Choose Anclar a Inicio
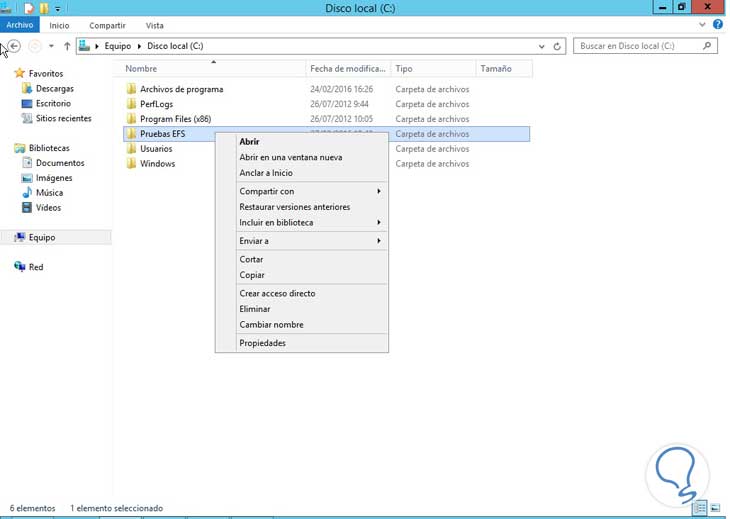 (302, 173)
